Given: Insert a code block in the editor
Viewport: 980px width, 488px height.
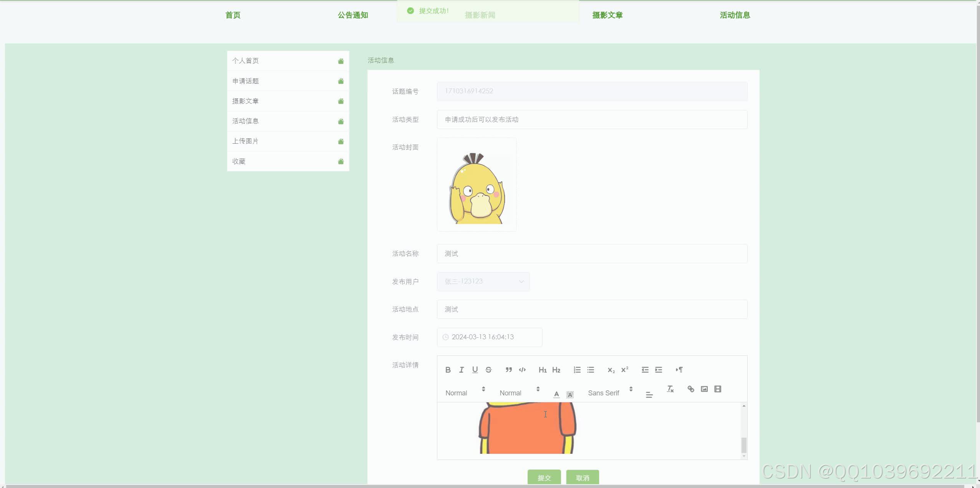Looking at the screenshot, I should tap(522, 369).
